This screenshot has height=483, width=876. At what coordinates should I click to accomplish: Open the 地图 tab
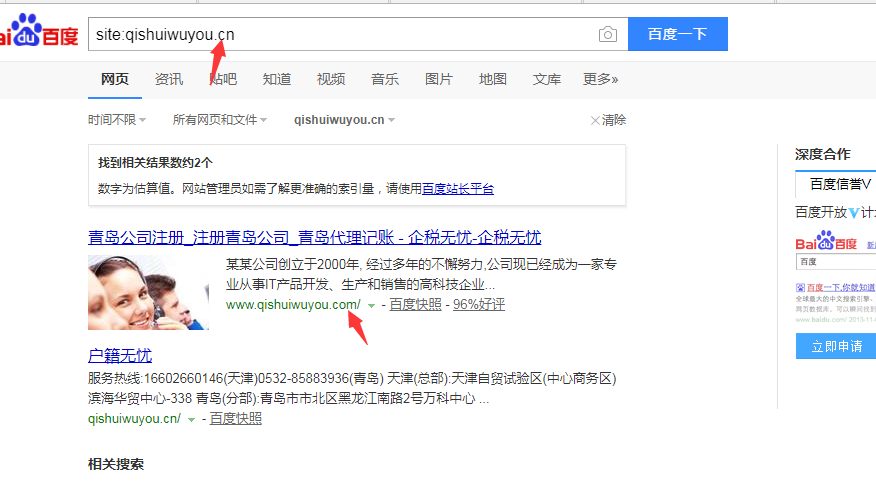(x=493, y=79)
